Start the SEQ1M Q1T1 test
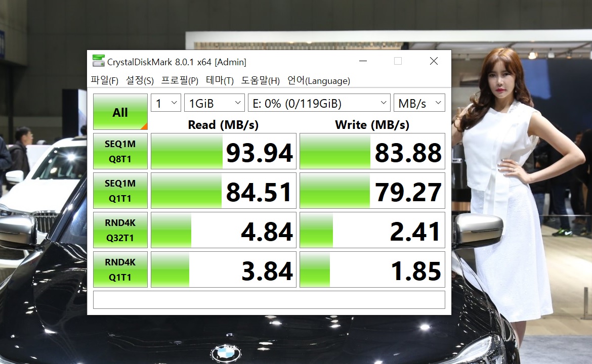Screen dimensions: 592x364 click(x=120, y=191)
